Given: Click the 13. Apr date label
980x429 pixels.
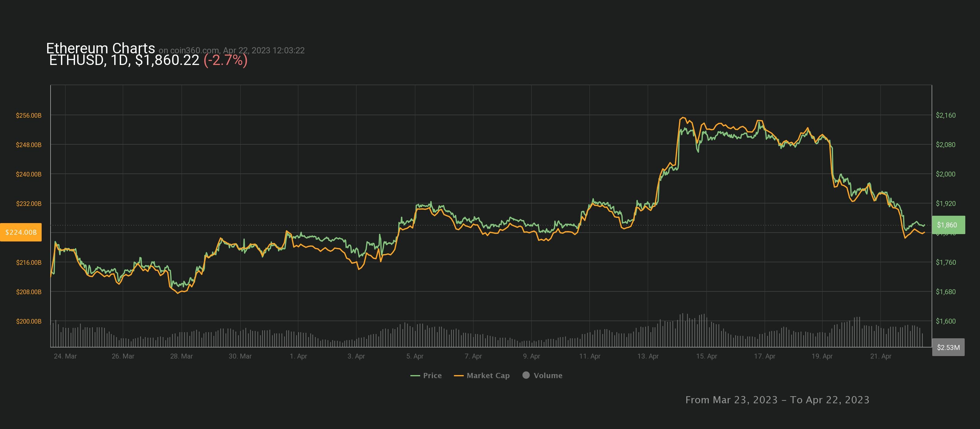Looking at the screenshot, I should coord(648,356).
